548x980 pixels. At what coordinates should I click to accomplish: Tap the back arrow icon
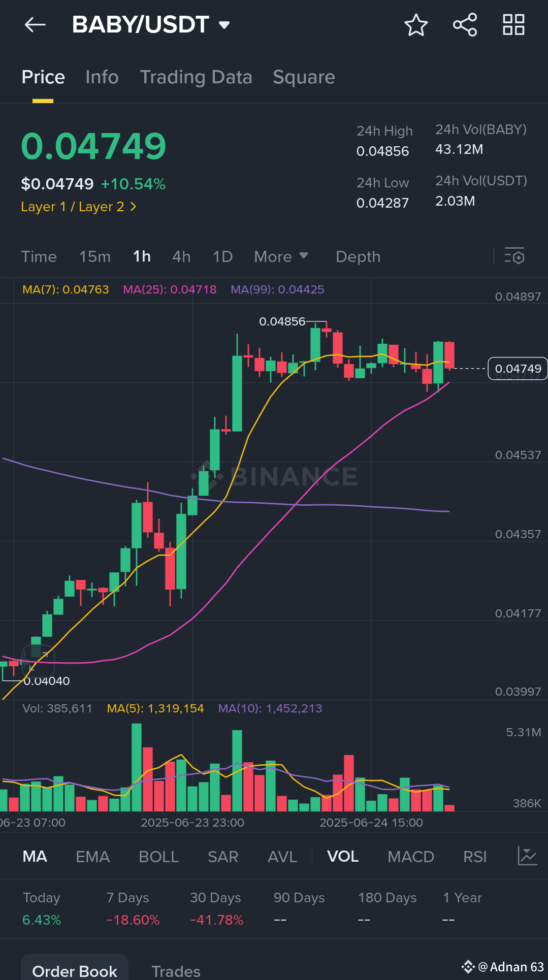point(35,24)
